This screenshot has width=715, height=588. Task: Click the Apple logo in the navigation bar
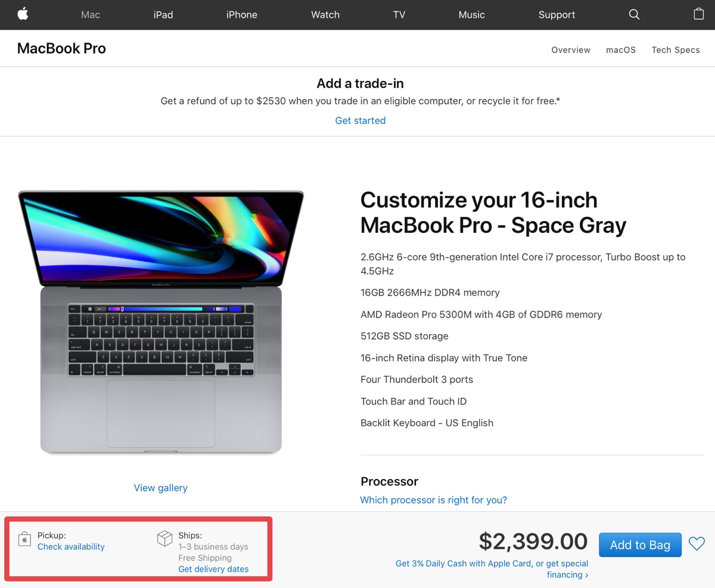tap(23, 14)
